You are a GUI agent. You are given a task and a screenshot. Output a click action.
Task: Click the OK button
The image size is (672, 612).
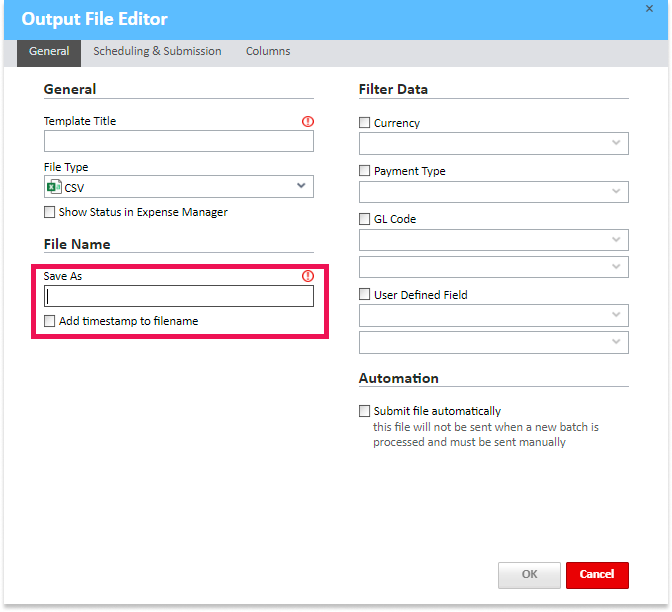point(529,575)
